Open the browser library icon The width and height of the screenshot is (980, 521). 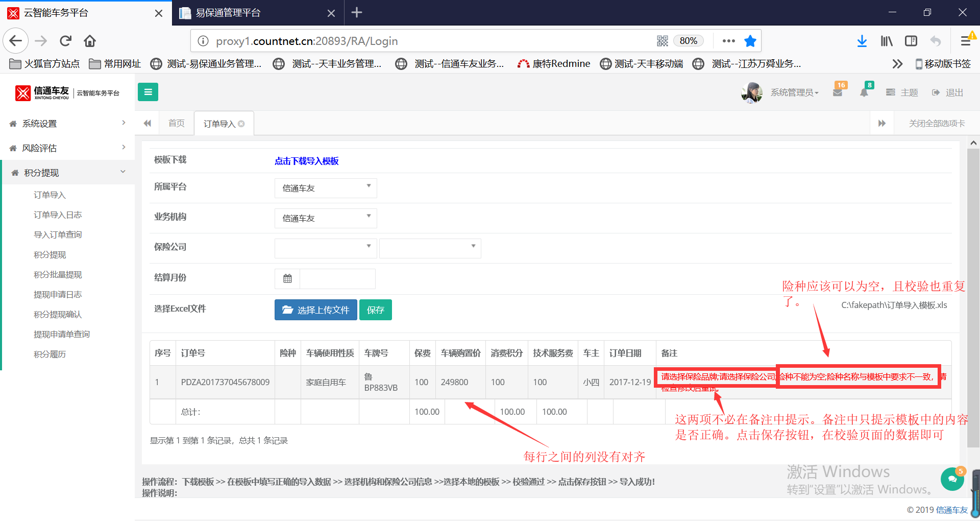click(887, 41)
